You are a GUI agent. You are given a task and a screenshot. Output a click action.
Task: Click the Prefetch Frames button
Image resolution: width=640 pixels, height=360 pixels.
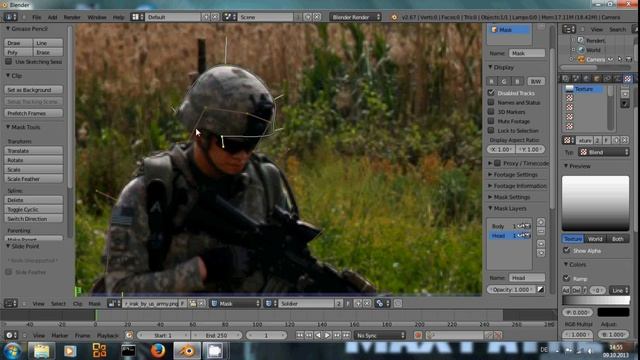(x=33, y=113)
